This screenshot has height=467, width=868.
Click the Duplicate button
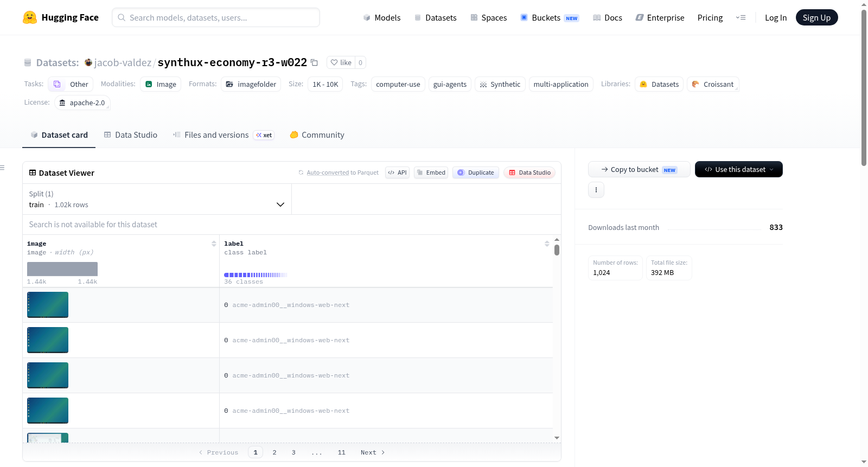(476, 172)
